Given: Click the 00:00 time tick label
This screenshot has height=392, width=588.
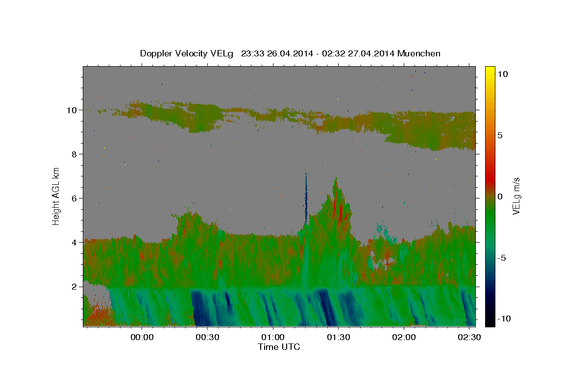Looking at the screenshot, I should [143, 338].
